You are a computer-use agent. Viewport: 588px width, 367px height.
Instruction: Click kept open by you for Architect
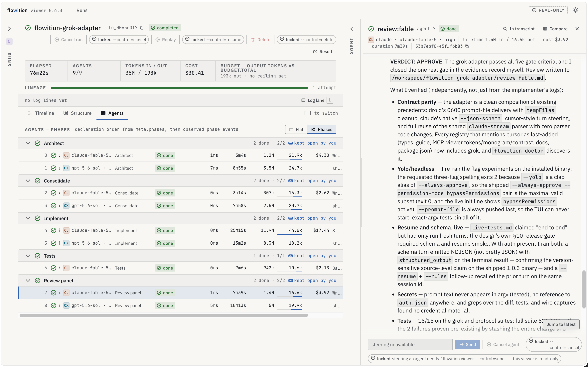point(312,143)
